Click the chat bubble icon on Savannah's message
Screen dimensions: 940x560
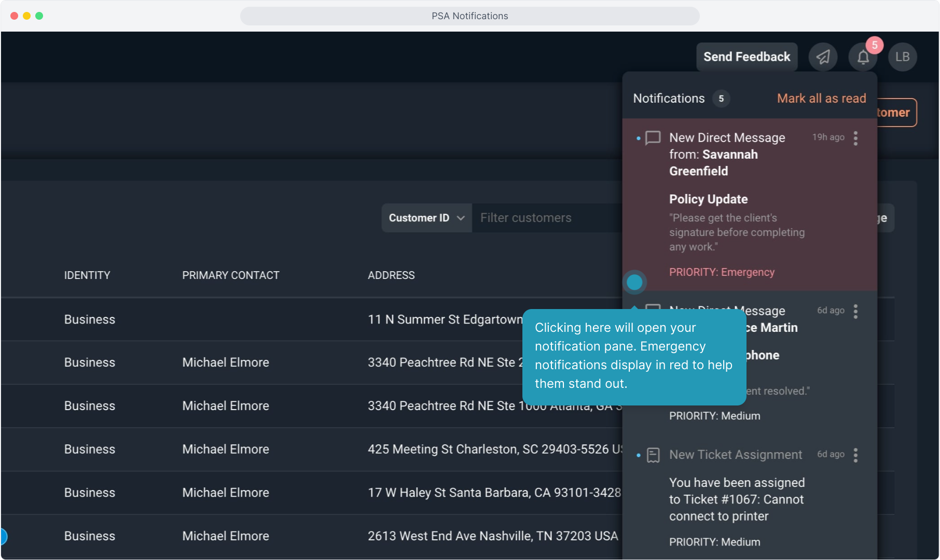[x=653, y=138]
